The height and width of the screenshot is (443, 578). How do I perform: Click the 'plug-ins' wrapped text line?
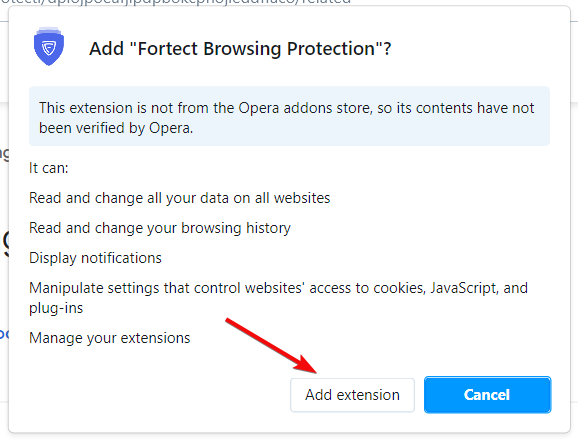tap(56, 308)
